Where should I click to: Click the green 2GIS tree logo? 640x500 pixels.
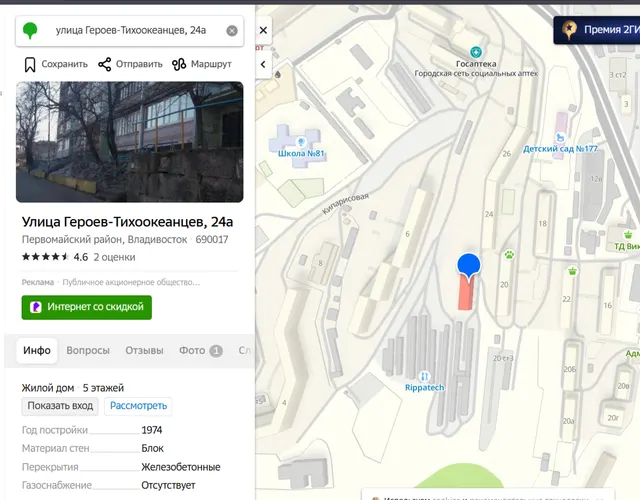pyautogui.click(x=30, y=31)
